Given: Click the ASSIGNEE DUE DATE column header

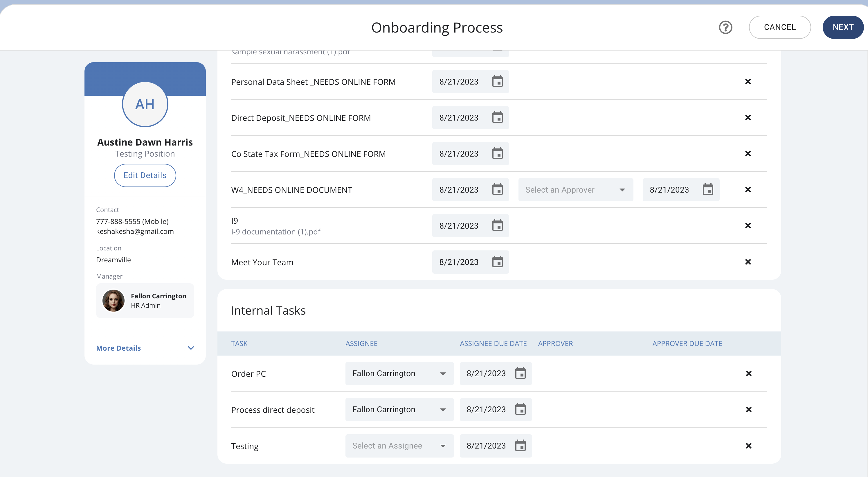Looking at the screenshot, I should [493, 343].
